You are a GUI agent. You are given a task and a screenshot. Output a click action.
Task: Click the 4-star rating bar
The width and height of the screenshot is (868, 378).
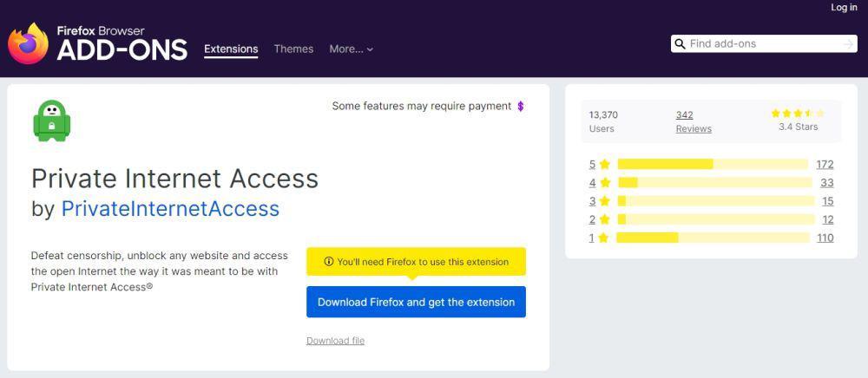coord(714,182)
